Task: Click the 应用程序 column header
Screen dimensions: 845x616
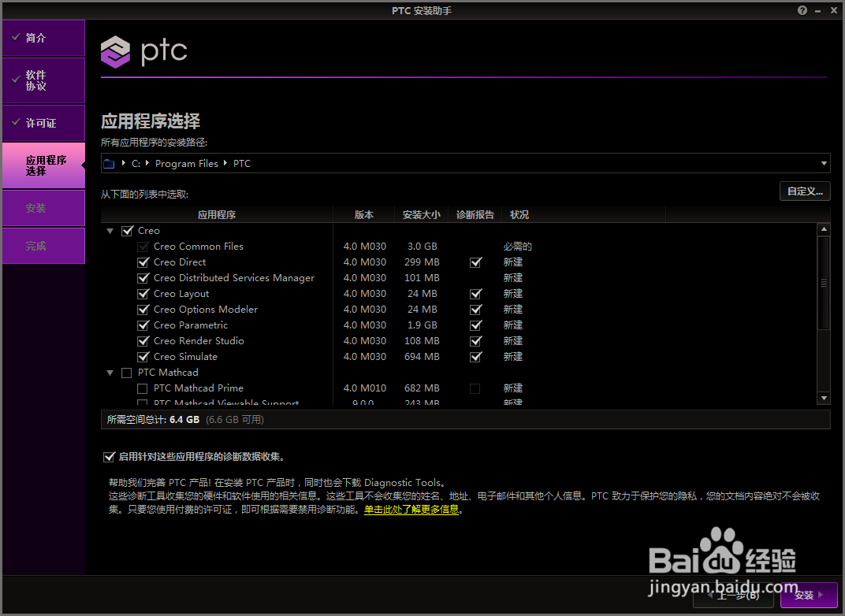Action: pos(217,214)
